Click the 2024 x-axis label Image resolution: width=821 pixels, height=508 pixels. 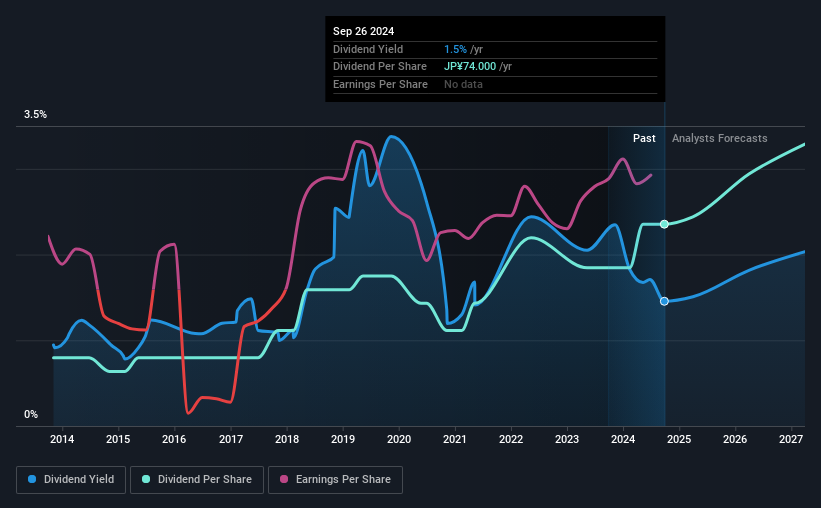[x=623, y=439]
